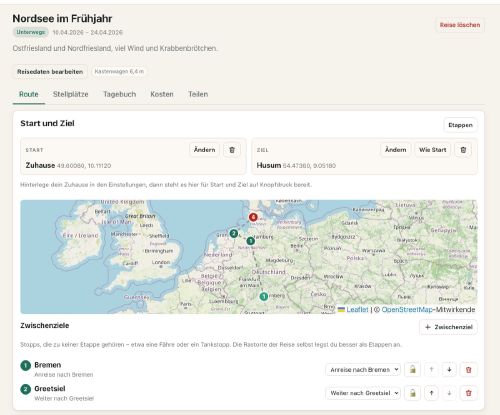Toggle the lock for the Bremen stop
Screen dimensions: 500x415
(x=412, y=369)
